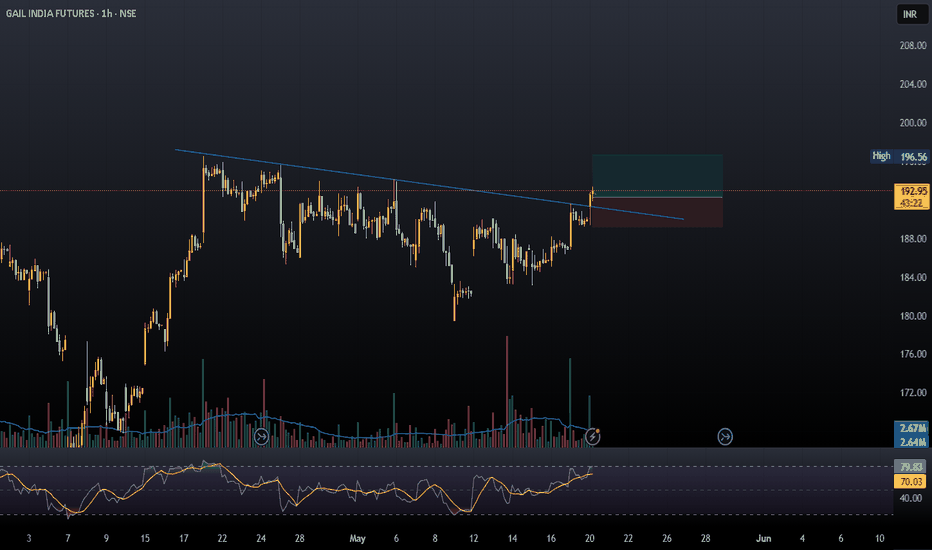The height and width of the screenshot is (550, 932).
Task: Click date 4 on the time axis
Action: tap(802, 539)
